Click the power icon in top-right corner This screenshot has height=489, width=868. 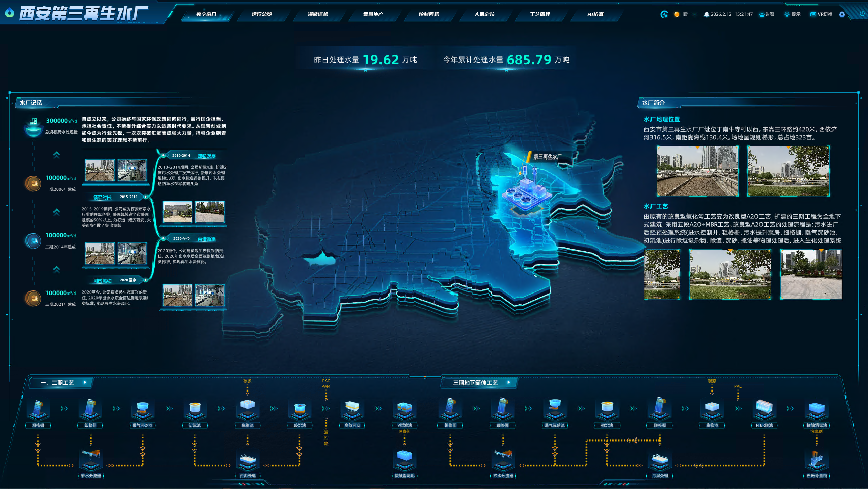coord(862,14)
